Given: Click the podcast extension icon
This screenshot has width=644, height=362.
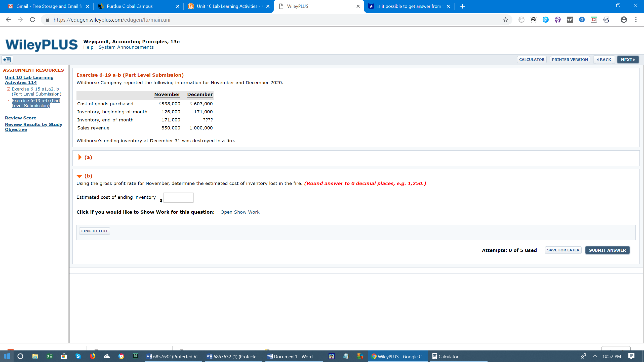Looking at the screenshot, I should pos(557,20).
